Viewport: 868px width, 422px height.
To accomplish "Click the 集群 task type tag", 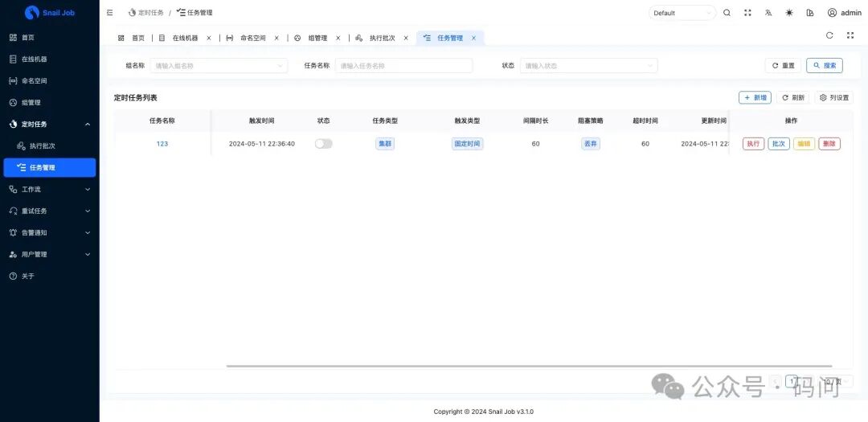I will pos(385,143).
